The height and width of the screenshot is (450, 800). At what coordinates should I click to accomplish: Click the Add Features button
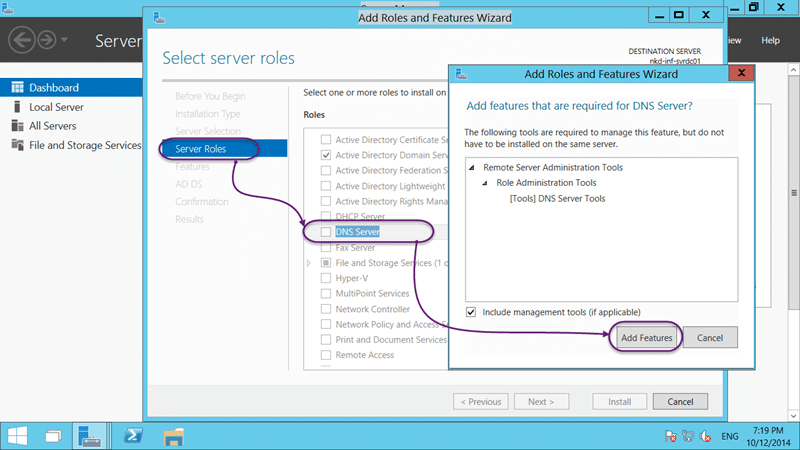646,338
